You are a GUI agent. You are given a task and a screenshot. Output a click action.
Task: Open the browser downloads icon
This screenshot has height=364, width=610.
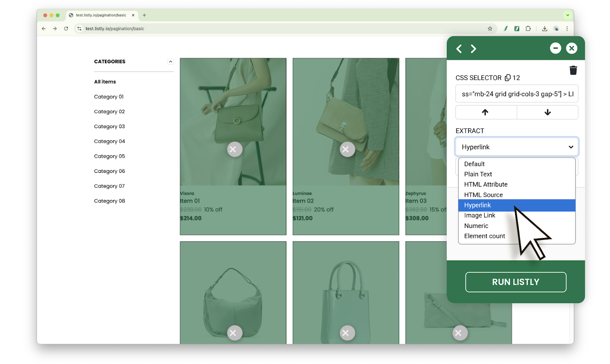click(544, 29)
